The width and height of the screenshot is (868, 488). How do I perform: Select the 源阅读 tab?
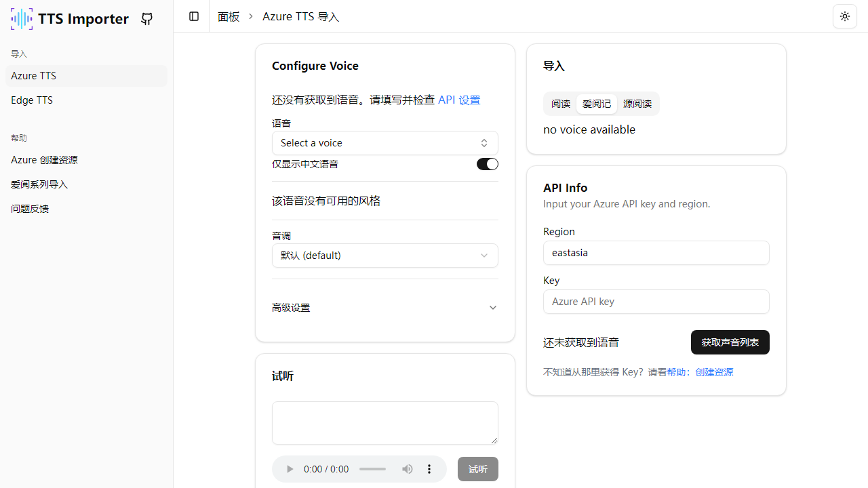[637, 104]
